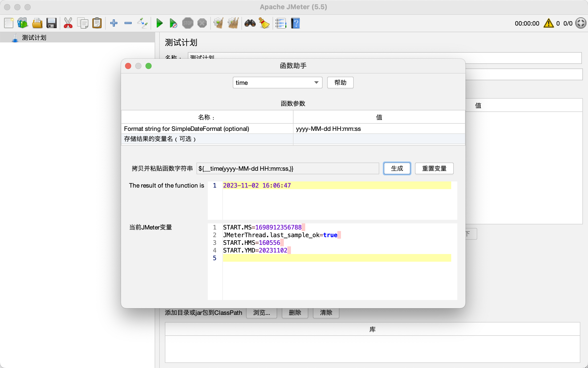The width and height of the screenshot is (588, 368).
Task: Click the Toggle enable/disable icon
Action: (142, 23)
